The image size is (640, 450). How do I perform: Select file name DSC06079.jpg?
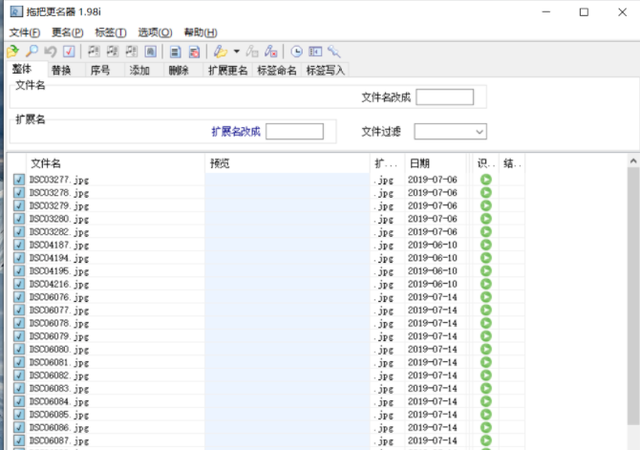click(59, 336)
